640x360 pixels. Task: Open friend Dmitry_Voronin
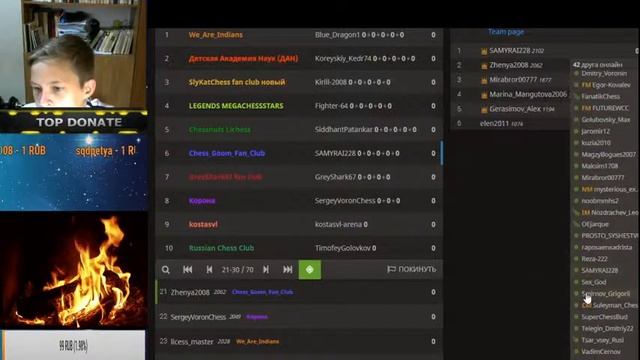point(604,73)
